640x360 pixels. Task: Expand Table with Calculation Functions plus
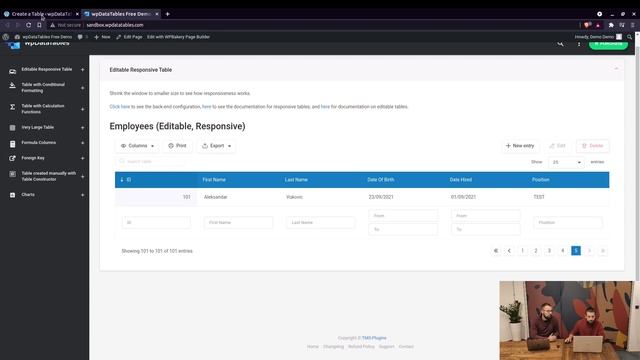[x=82, y=109]
